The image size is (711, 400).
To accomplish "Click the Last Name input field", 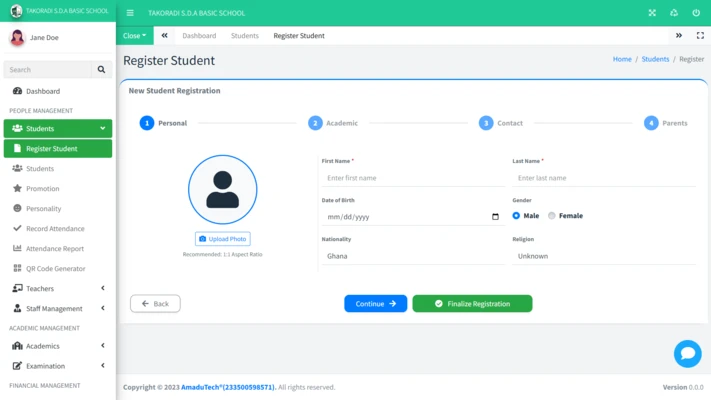I will [604, 178].
